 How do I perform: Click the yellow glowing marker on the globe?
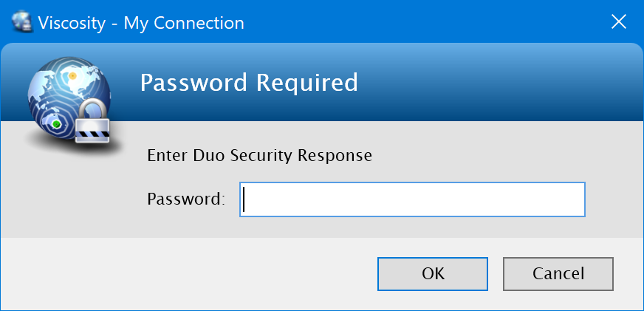73,75
